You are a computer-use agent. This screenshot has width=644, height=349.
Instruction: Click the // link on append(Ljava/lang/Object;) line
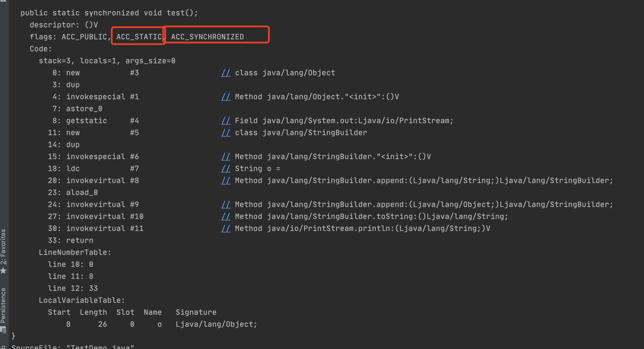point(226,205)
